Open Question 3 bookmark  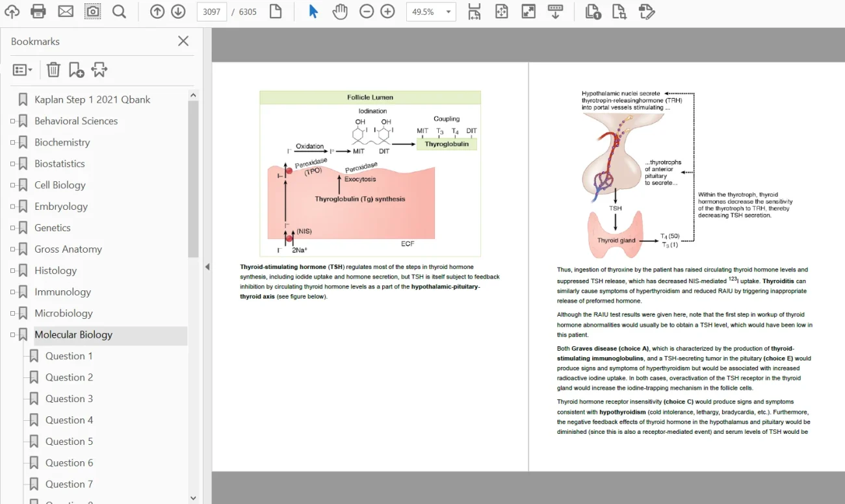pos(69,399)
